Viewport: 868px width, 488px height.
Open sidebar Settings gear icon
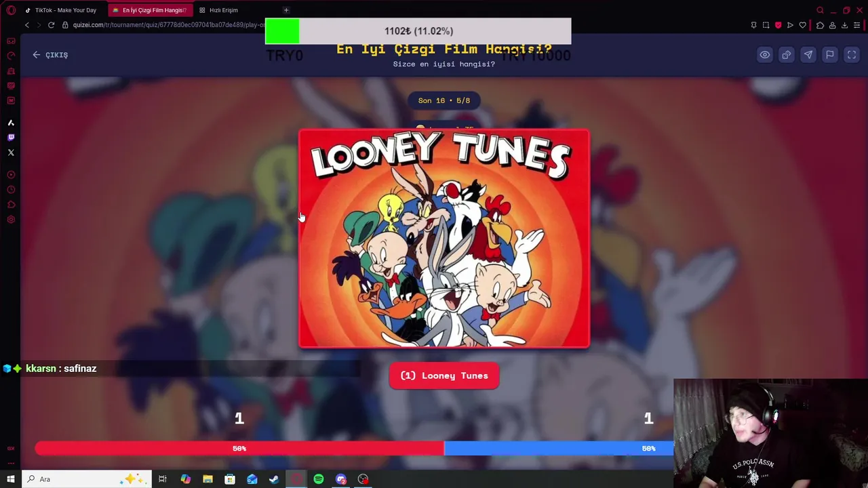pyautogui.click(x=11, y=220)
